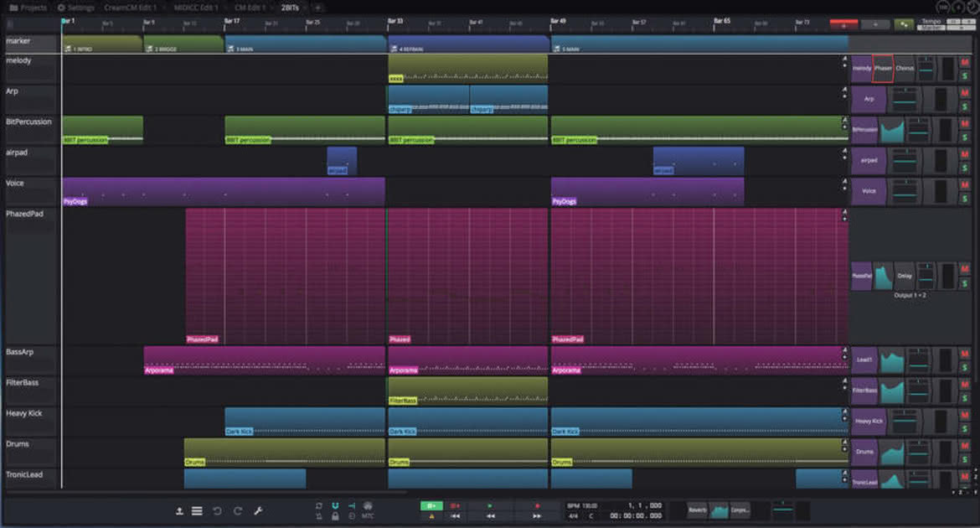The height and width of the screenshot is (528, 980).
Task: Switch to the CM Edit 1 tab
Action: click(x=250, y=8)
